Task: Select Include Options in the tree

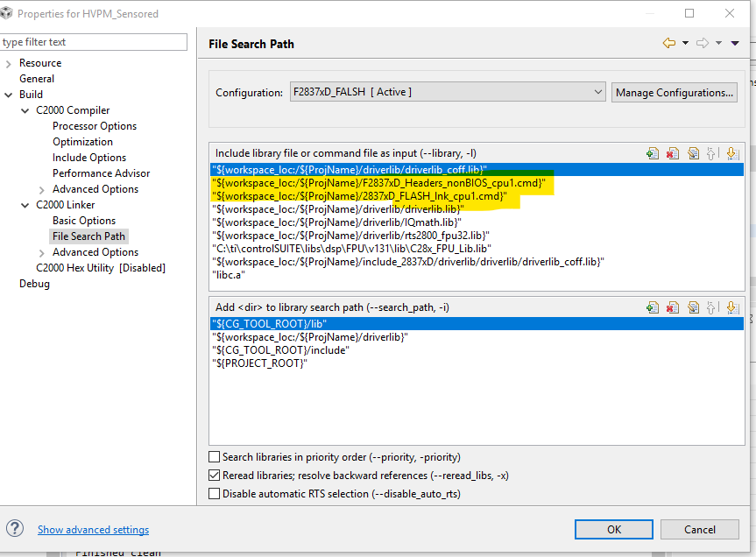Action: pyautogui.click(x=89, y=158)
